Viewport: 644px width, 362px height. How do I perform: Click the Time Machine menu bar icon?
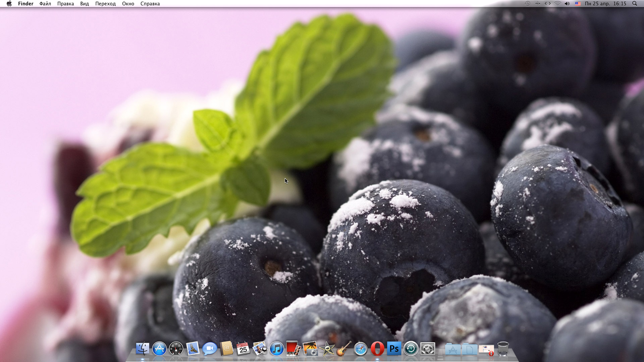tap(528, 4)
